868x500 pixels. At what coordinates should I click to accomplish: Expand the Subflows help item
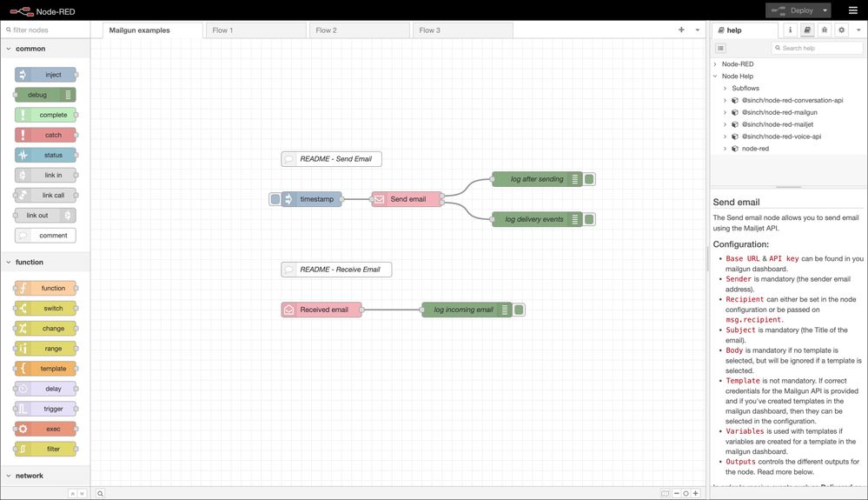click(726, 88)
